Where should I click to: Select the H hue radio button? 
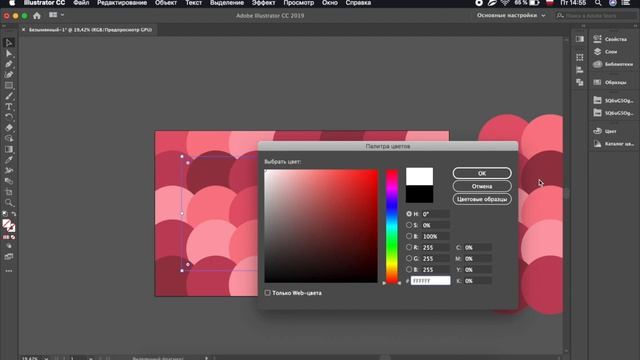(x=409, y=213)
